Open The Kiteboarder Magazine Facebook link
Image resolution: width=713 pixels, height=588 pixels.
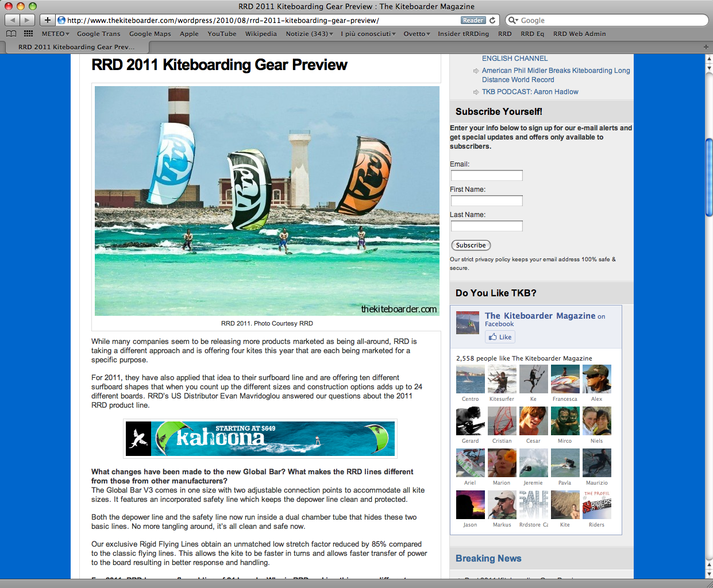click(x=540, y=316)
